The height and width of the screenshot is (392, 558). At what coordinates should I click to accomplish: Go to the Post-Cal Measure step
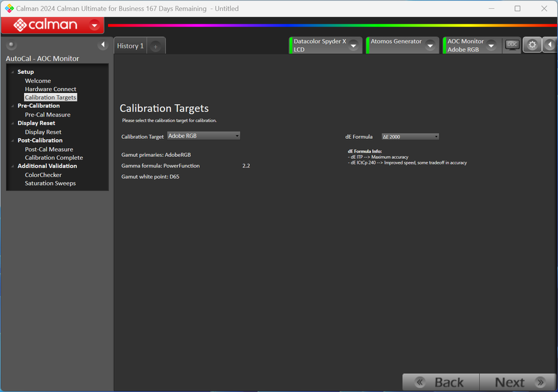[x=49, y=149]
